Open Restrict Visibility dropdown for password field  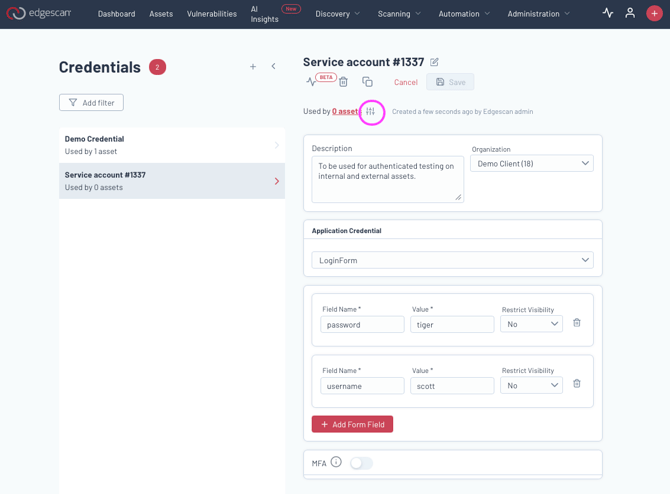[x=531, y=324]
